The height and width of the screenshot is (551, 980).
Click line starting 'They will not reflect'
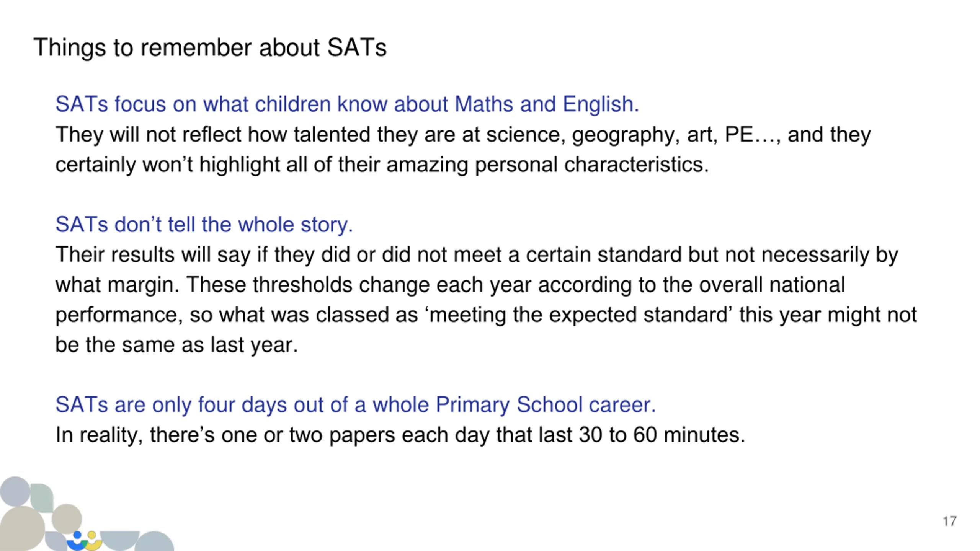point(463,135)
